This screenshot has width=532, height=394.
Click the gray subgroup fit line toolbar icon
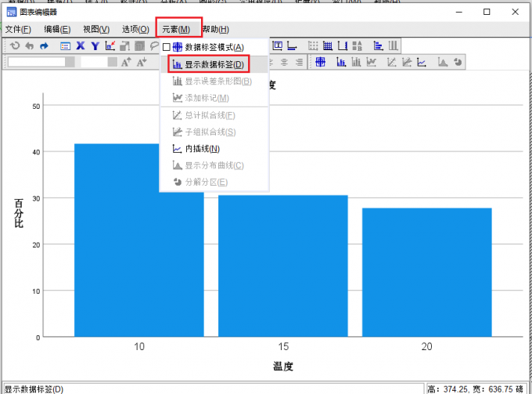407,62
